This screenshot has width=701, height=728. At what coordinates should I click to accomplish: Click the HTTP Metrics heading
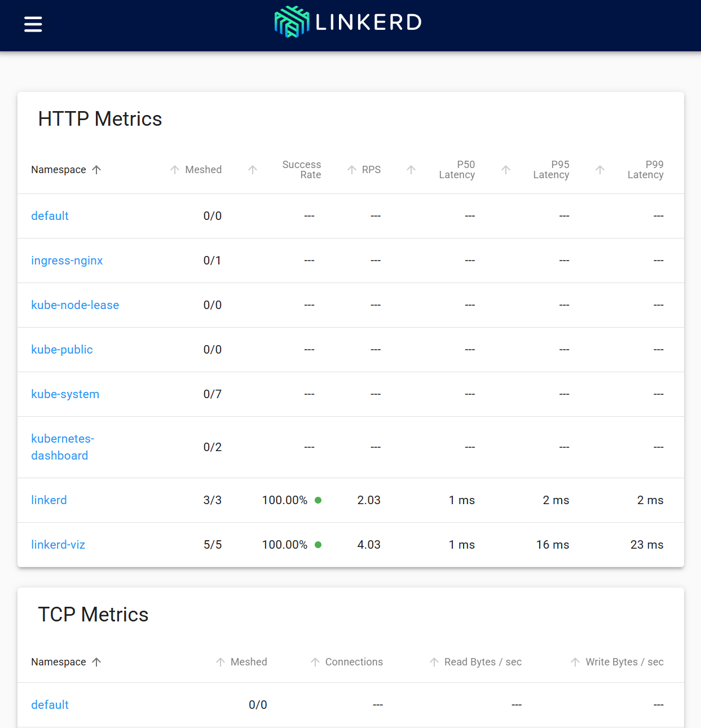100,119
